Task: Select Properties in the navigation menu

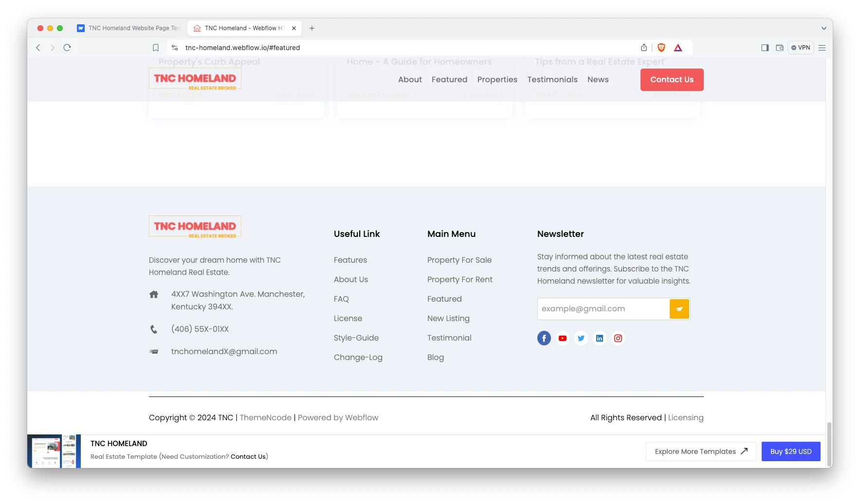Action: (x=497, y=80)
